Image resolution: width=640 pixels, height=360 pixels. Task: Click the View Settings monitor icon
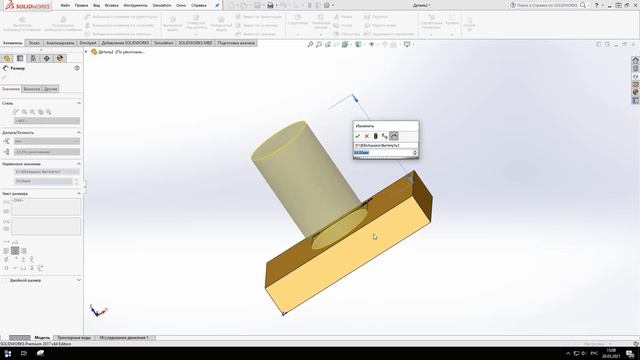[408, 44]
